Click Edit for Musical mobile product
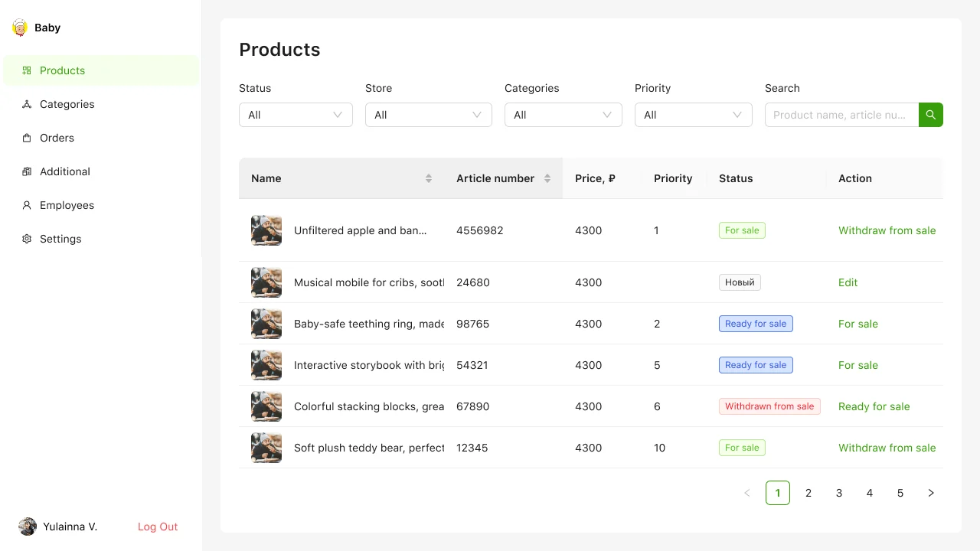The height and width of the screenshot is (551, 980). point(848,282)
